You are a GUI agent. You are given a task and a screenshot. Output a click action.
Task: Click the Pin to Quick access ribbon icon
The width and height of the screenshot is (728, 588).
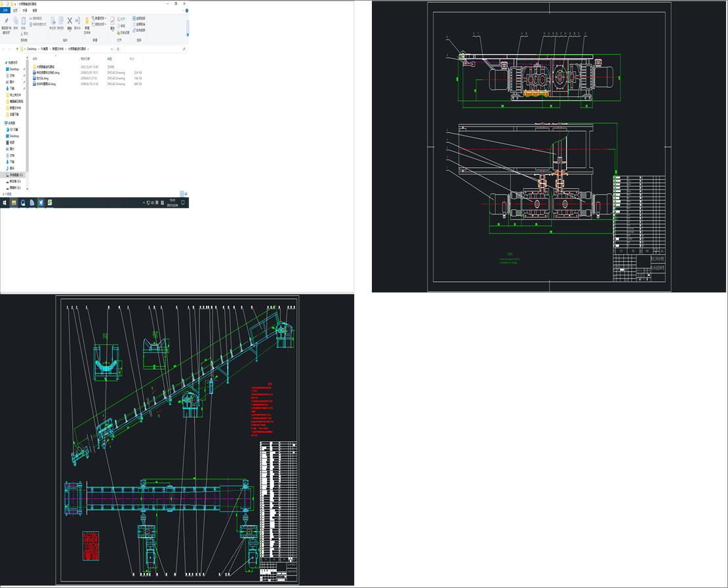[6, 22]
